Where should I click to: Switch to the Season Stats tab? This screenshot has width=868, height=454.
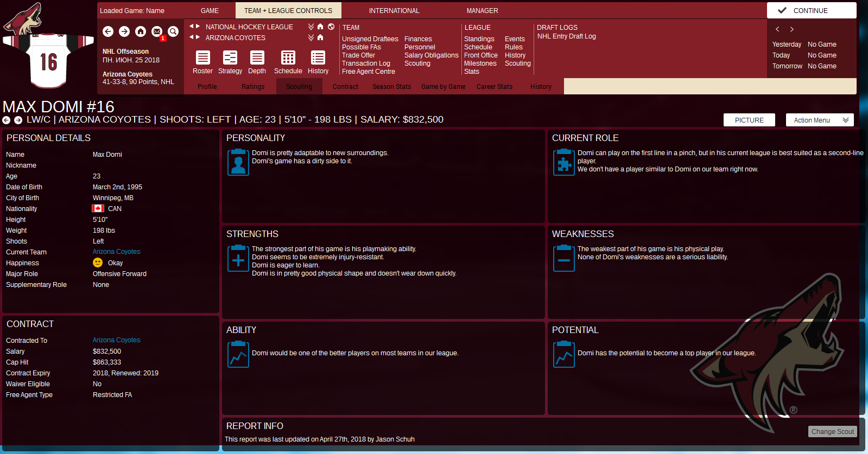point(392,86)
